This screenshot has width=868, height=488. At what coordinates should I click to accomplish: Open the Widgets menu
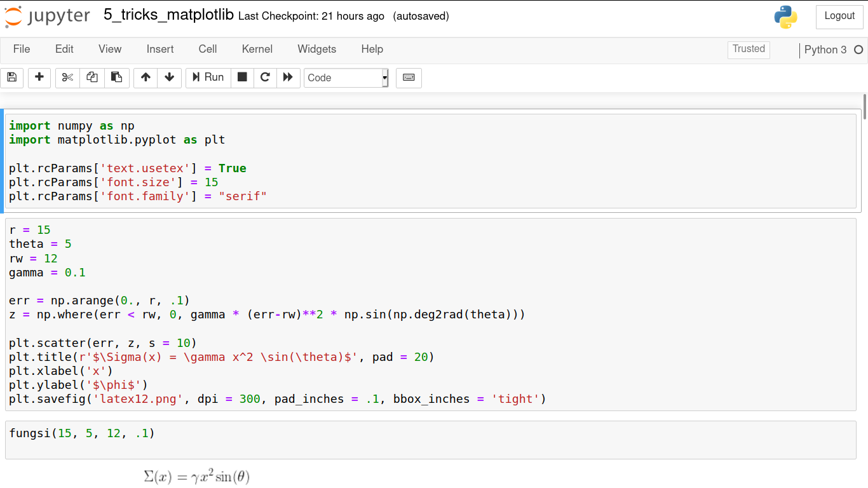point(316,49)
